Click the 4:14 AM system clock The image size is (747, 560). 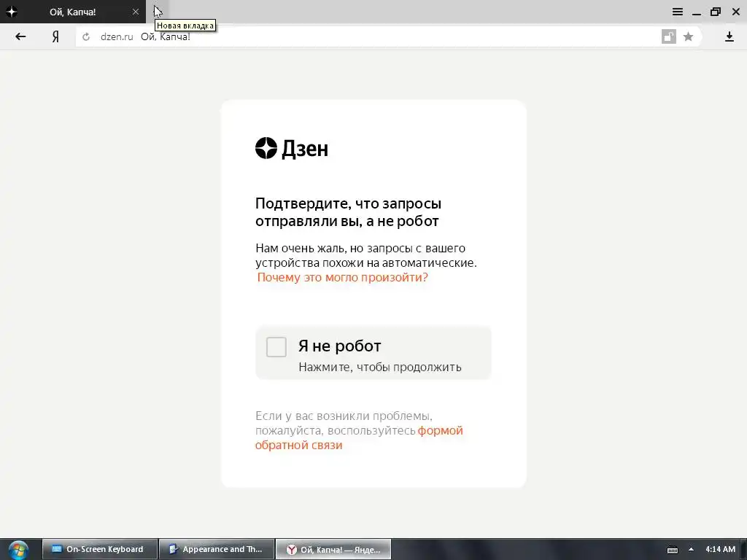(720, 549)
